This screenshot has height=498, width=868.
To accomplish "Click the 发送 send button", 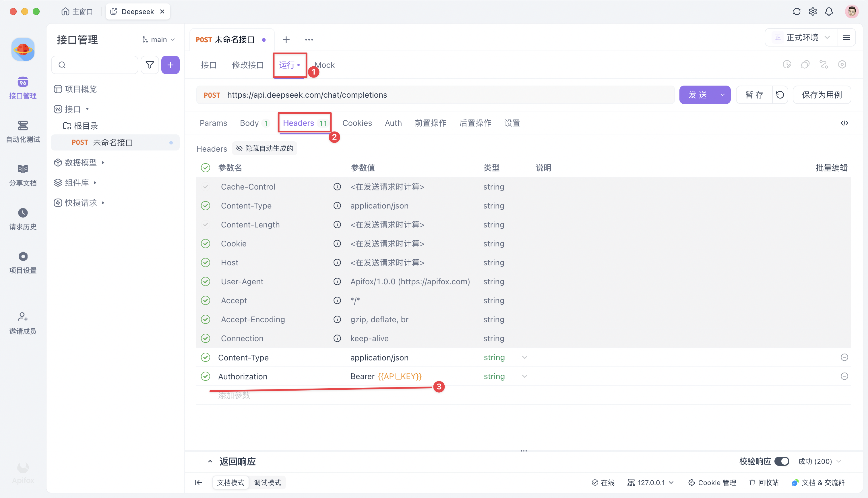I will 697,95.
